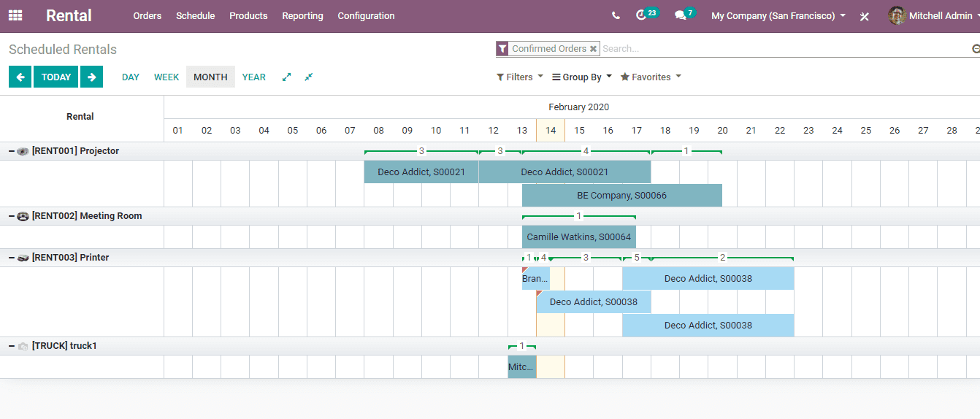Click the Projector product icon
The image size is (980, 419).
[23, 151]
